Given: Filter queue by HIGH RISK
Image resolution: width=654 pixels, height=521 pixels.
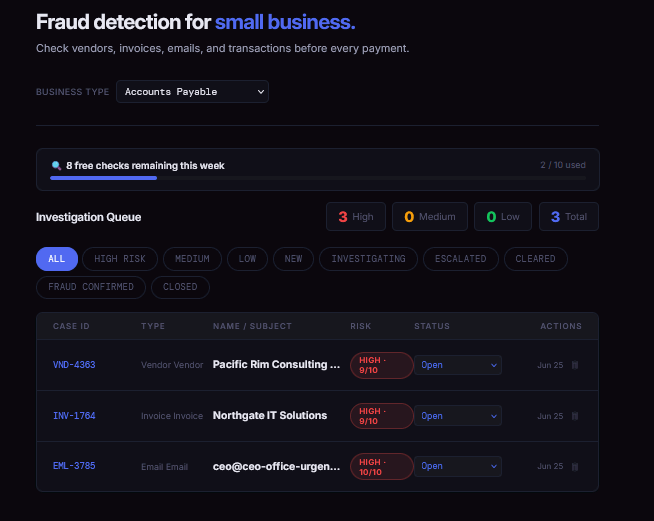Looking at the screenshot, I should click(120, 259).
